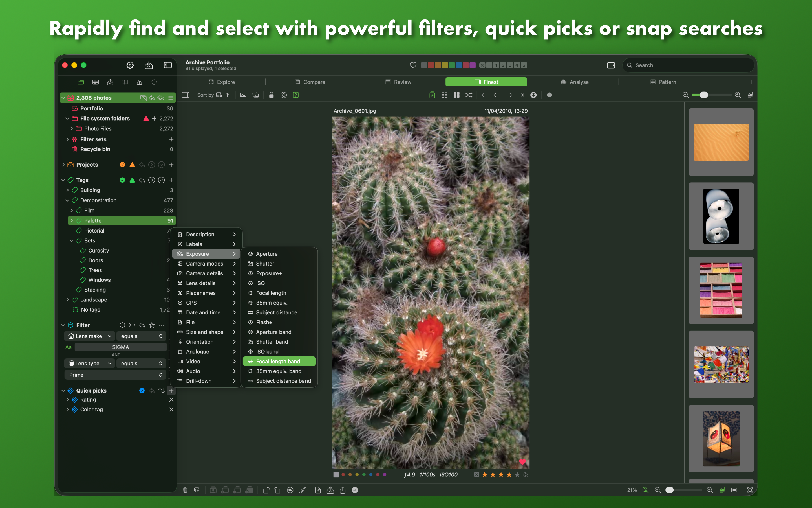Click the brush icon in bottom toolbar
This screenshot has width=812, height=508.
302,490
